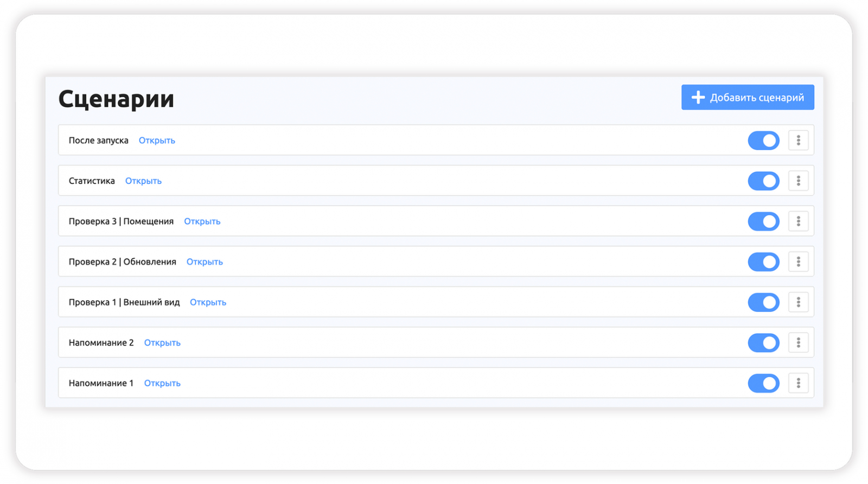Open the Проверка 3 | Помещения scenario link

point(202,221)
